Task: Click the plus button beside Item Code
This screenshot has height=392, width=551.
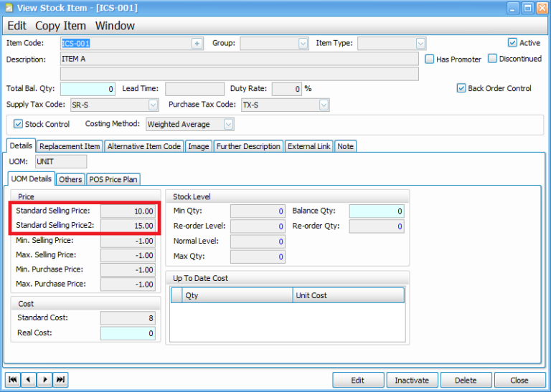Action: click(197, 44)
